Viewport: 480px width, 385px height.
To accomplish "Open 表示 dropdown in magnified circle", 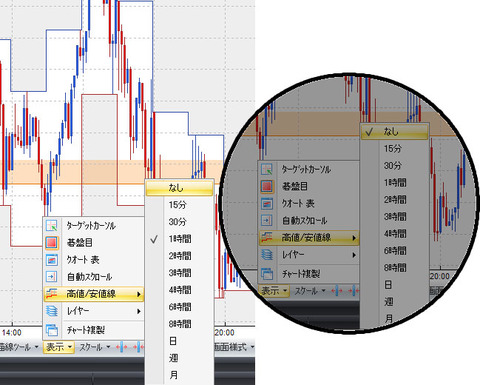I will (274, 291).
